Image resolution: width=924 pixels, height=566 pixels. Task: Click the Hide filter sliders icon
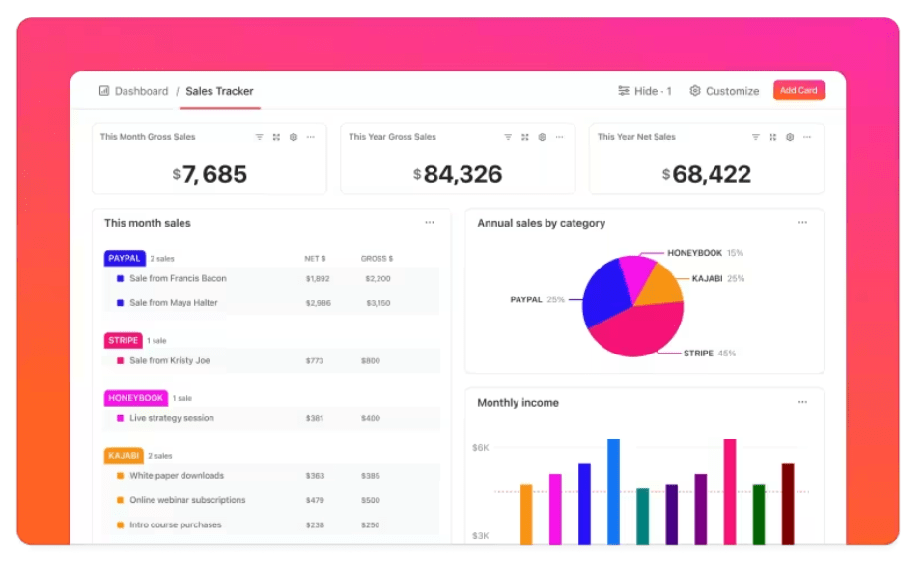[x=624, y=91]
